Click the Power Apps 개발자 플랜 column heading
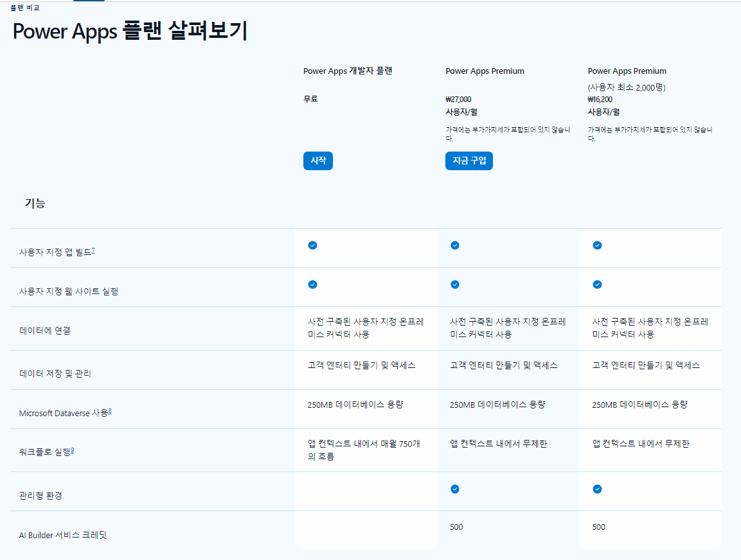The image size is (741, 560). (348, 71)
